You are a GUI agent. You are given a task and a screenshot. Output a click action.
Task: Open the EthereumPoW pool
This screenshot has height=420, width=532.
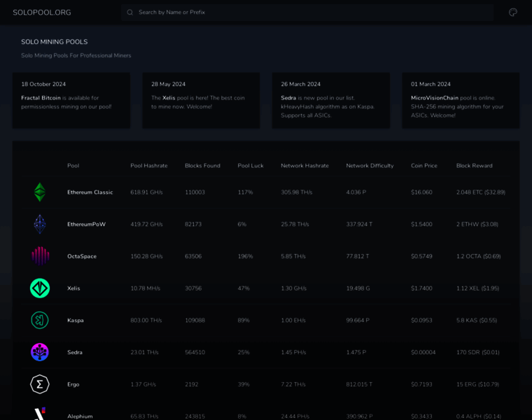(x=86, y=224)
